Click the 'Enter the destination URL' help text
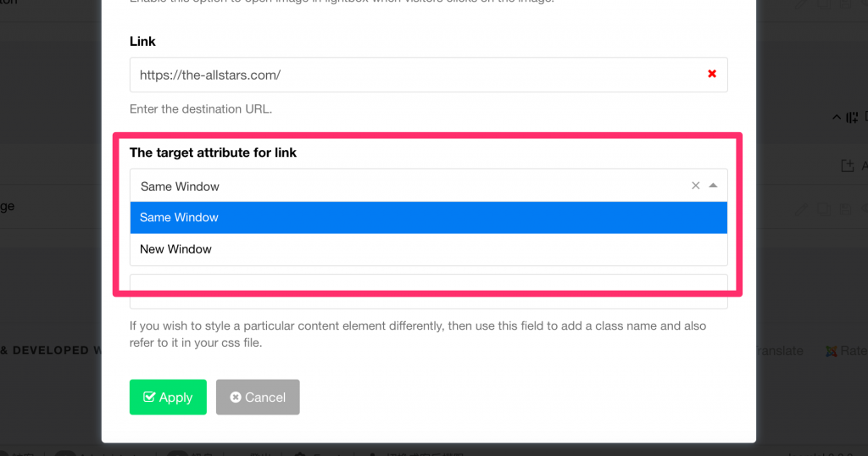The image size is (868, 456). tap(200, 109)
